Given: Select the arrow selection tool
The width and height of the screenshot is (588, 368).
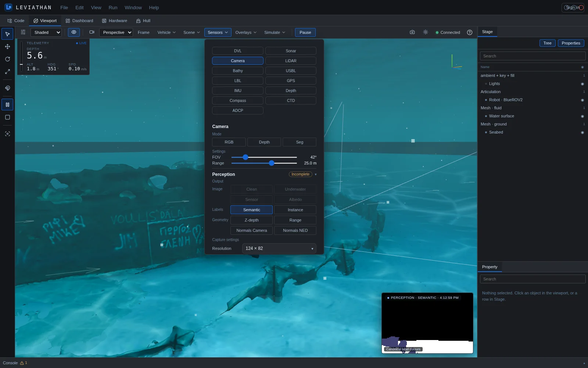Looking at the screenshot, I should [7, 34].
